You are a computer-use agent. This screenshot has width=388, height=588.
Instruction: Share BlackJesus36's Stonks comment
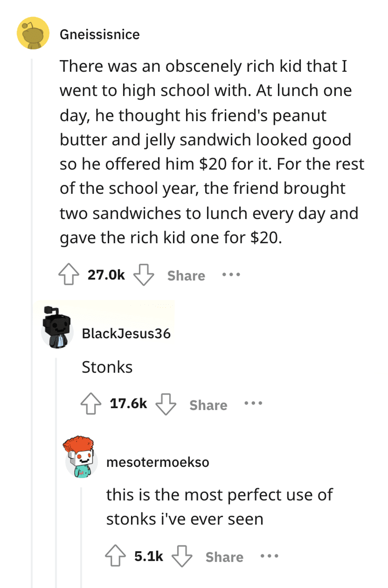click(x=208, y=405)
